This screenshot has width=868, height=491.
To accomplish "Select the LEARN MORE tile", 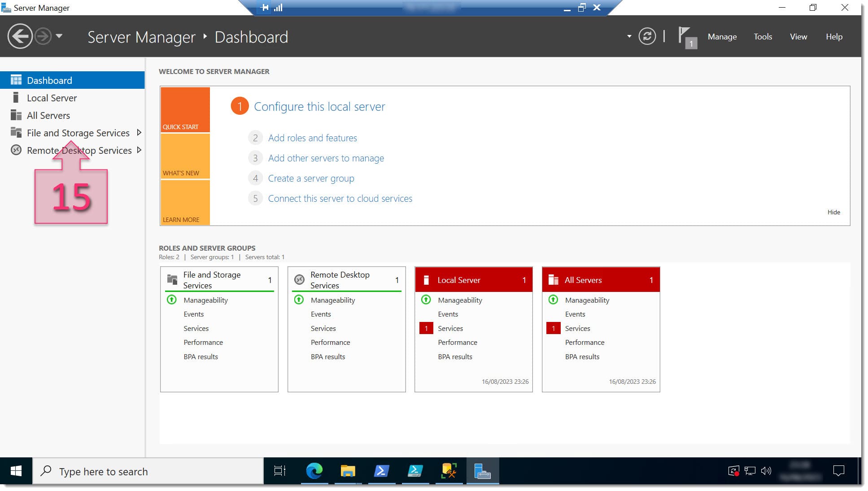I will click(x=185, y=203).
